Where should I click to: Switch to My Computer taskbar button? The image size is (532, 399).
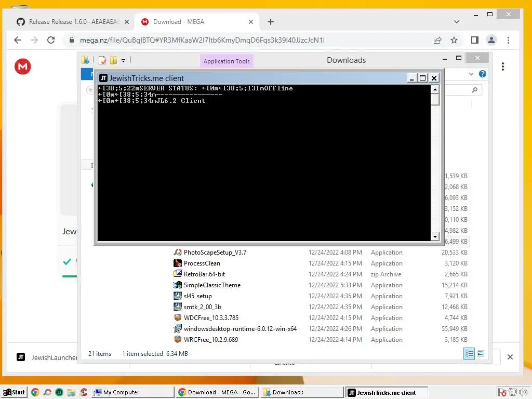click(132, 392)
